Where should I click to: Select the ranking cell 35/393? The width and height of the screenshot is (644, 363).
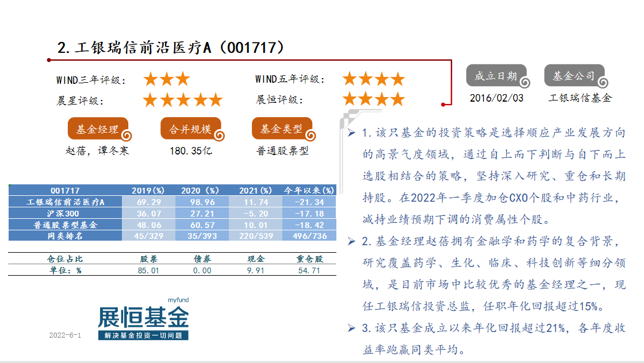click(x=202, y=236)
